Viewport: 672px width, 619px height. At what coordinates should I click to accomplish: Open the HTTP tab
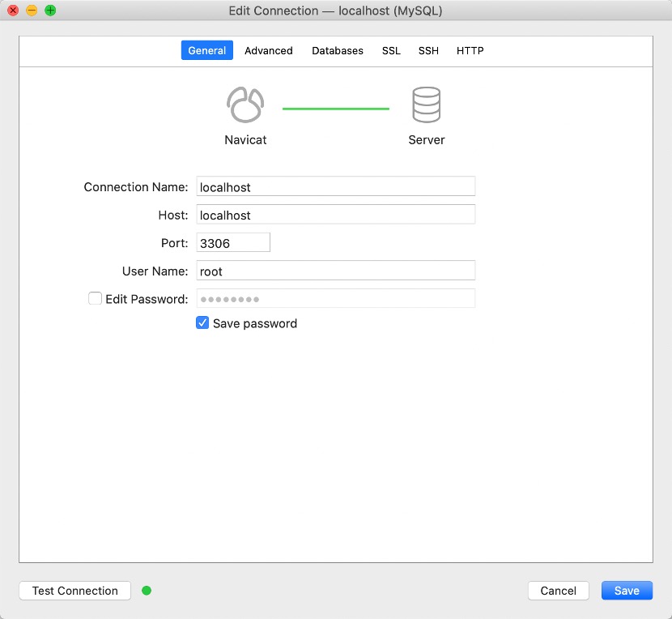(x=470, y=50)
